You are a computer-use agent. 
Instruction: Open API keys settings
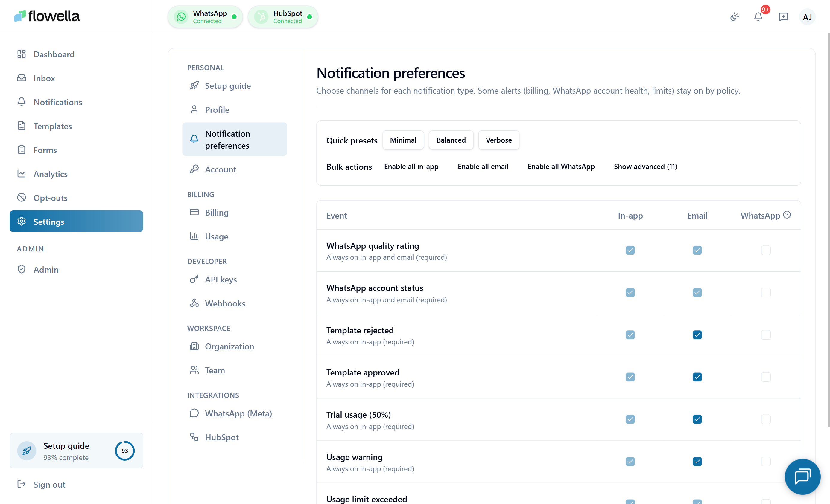(x=235, y=279)
